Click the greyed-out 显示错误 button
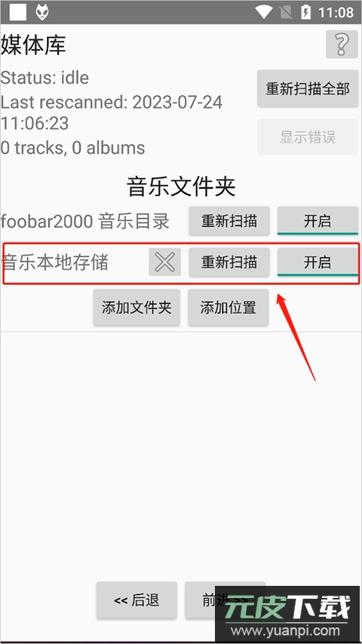 (x=308, y=137)
